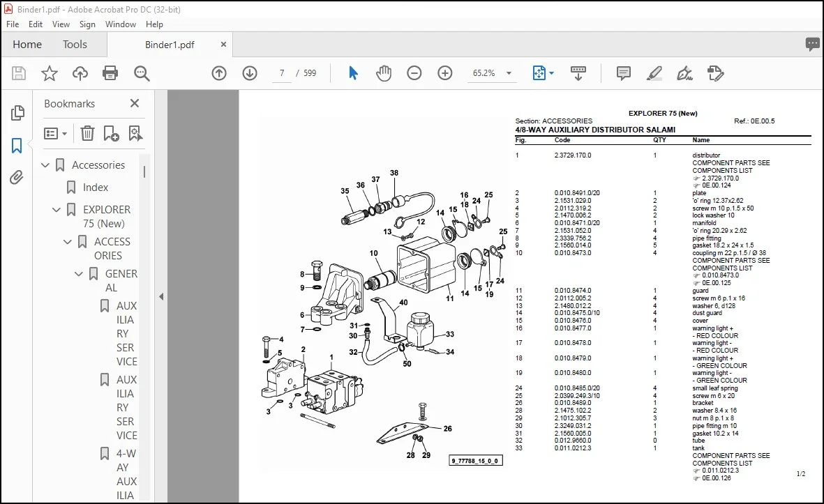Select the arrow selection tool

point(353,73)
